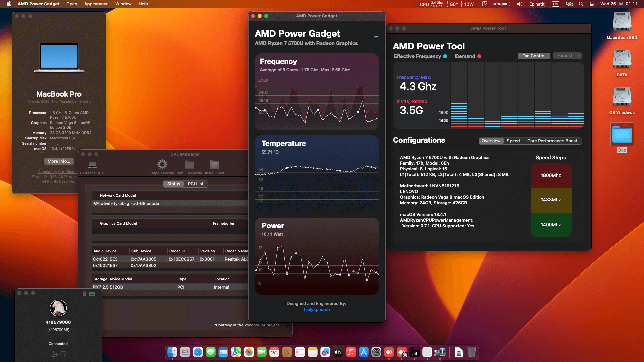The width and height of the screenshot is (644, 362).
Task: Switch to the PCI List tab
Action: click(x=196, y=184)
